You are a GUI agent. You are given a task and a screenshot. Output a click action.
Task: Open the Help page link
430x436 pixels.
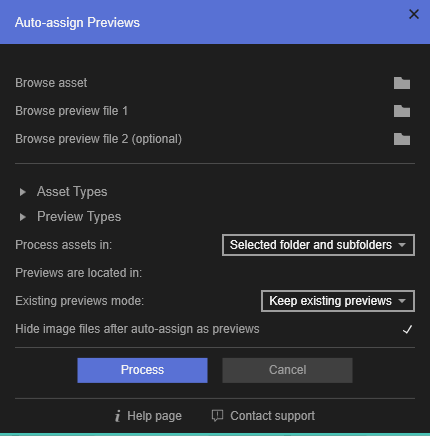(154, 416)
